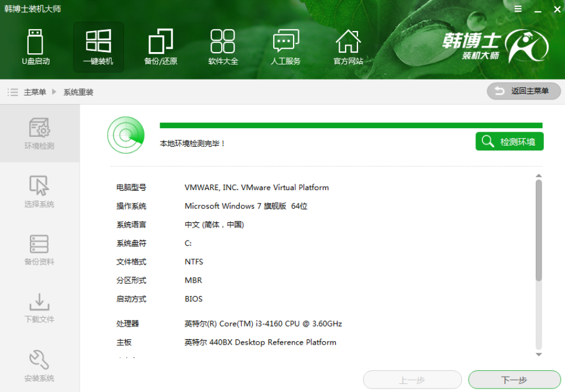Click the 电脑型号 label

coord(131,187)
